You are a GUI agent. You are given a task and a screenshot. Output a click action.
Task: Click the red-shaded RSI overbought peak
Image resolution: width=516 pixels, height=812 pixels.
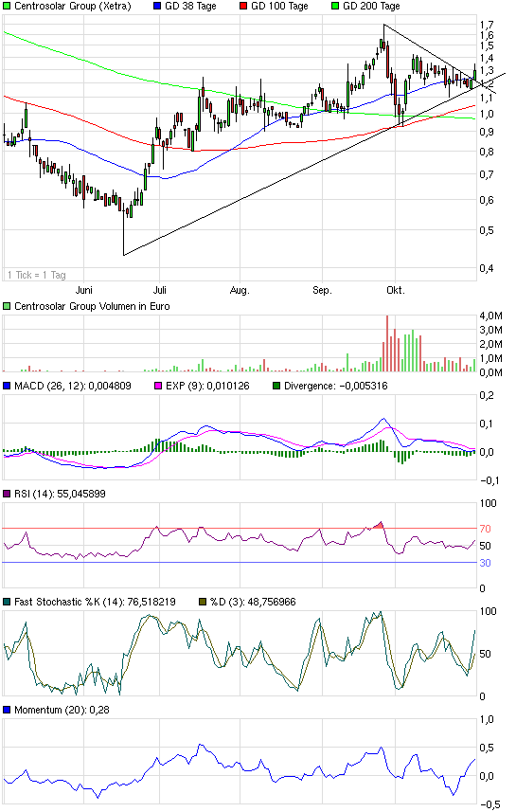[x=379, y=526]
